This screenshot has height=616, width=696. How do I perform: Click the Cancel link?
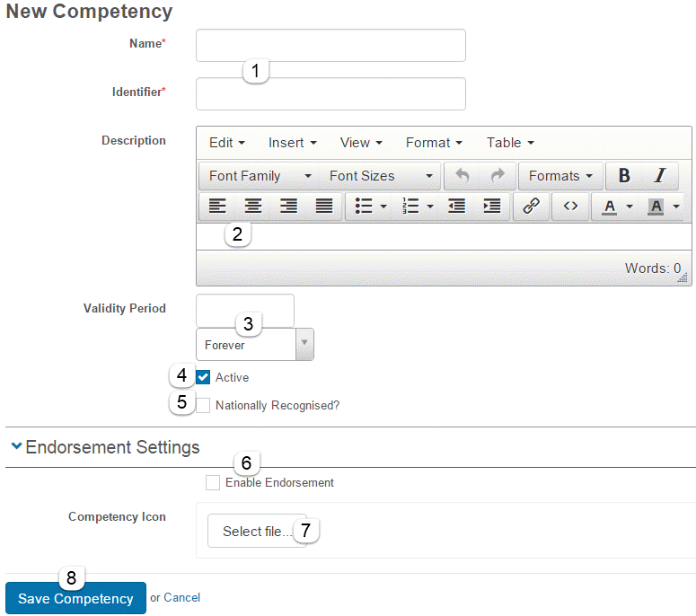click(x=181, y=597)
